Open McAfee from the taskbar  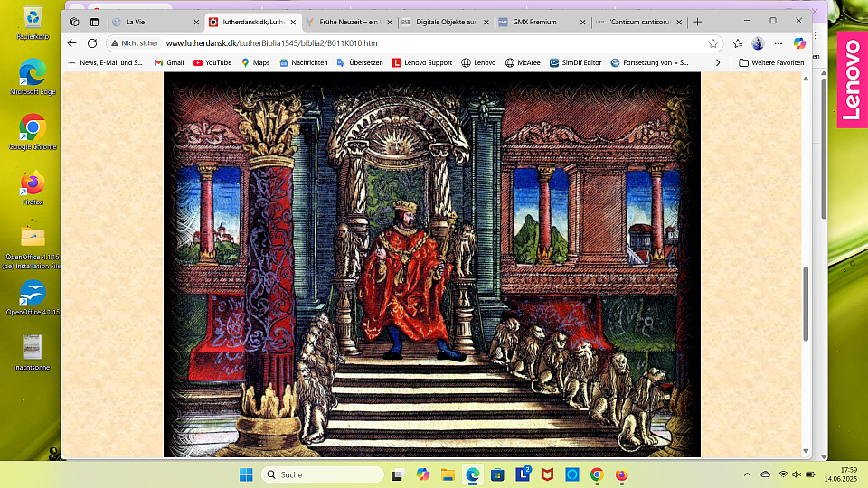(x=547, y=474)
